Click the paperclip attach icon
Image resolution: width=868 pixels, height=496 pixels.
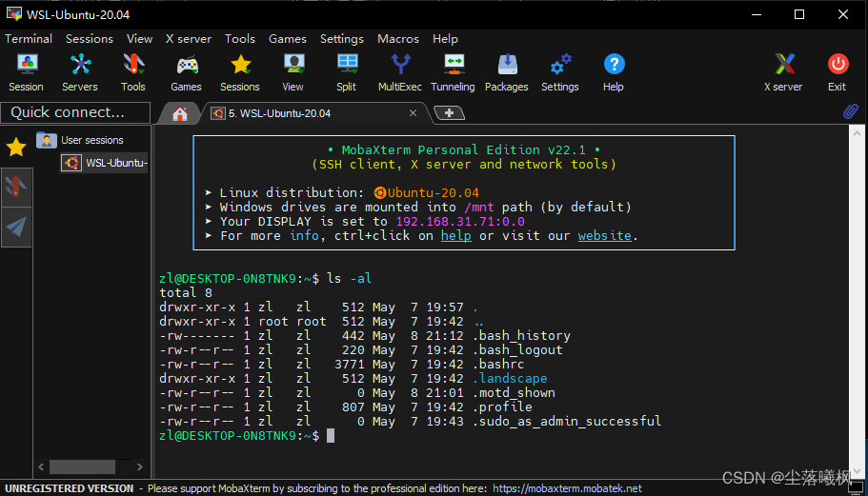pos(850,111)
